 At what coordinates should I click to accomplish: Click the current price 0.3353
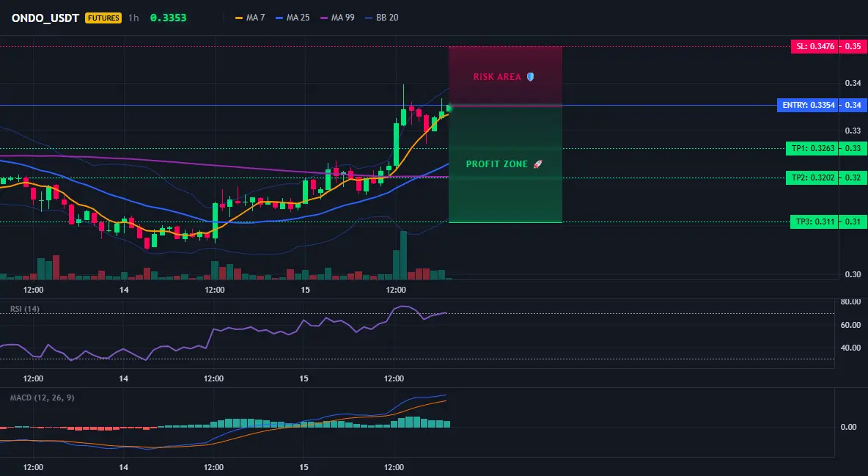[x=169, y=18]
